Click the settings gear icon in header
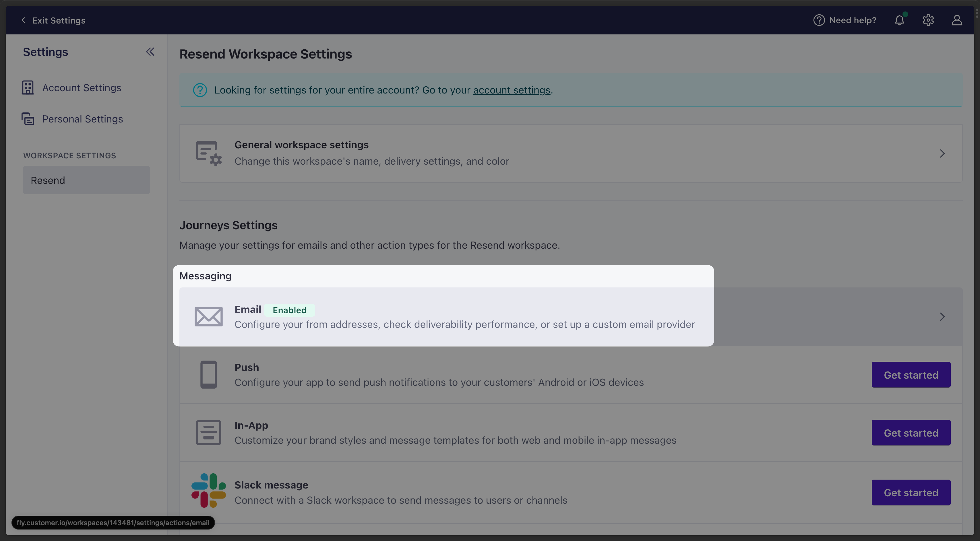This screenshot has width=980, height=541. pos(928,20)
